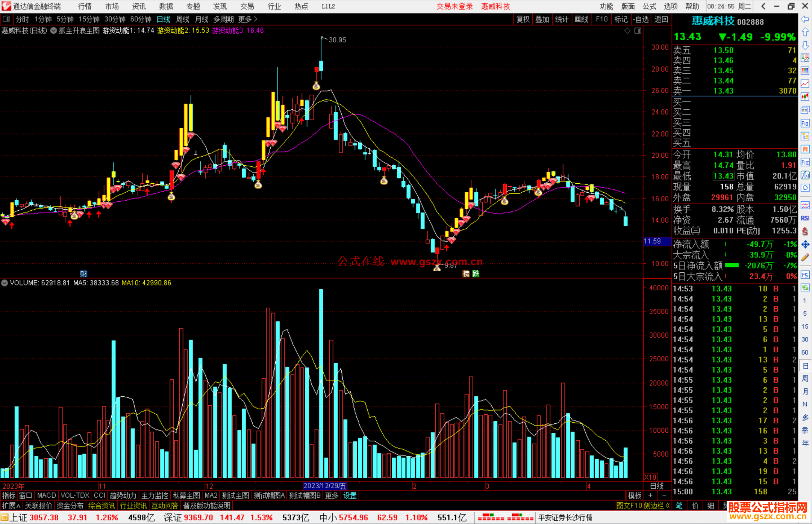Collapse the 侧边栏 sidebar chevron
Image resolution: width=812 pixels, height=524 pixels.
pos(667,506)
